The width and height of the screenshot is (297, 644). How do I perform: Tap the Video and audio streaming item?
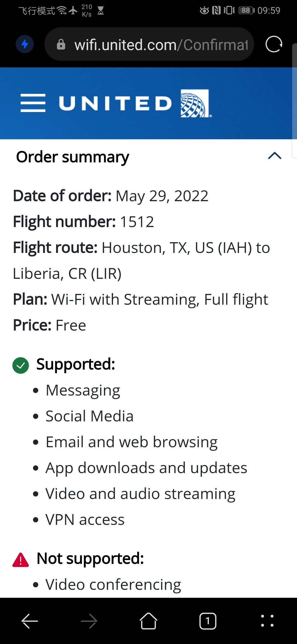tap(140, 494)
